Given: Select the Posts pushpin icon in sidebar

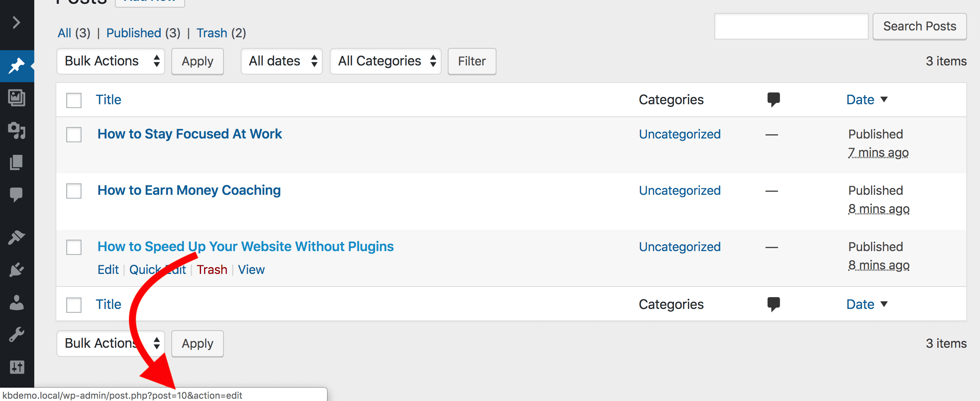Looking at the screenshot, I should 17,65.
